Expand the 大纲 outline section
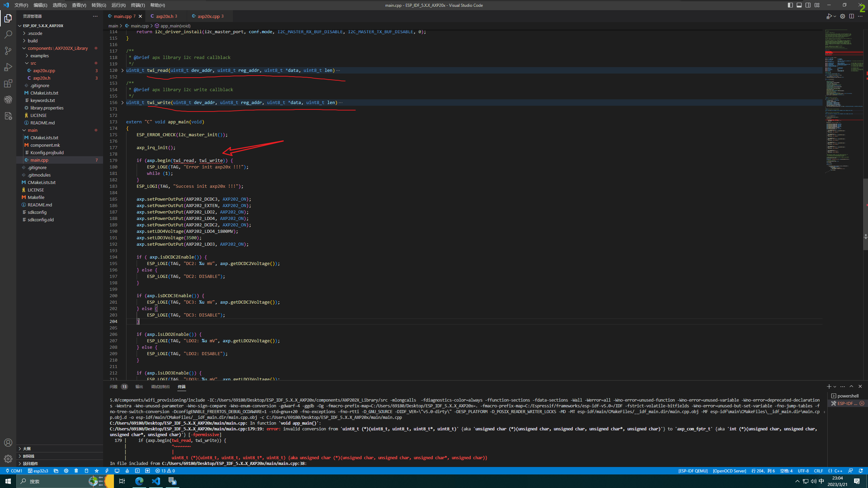 [x=27, y=448]
